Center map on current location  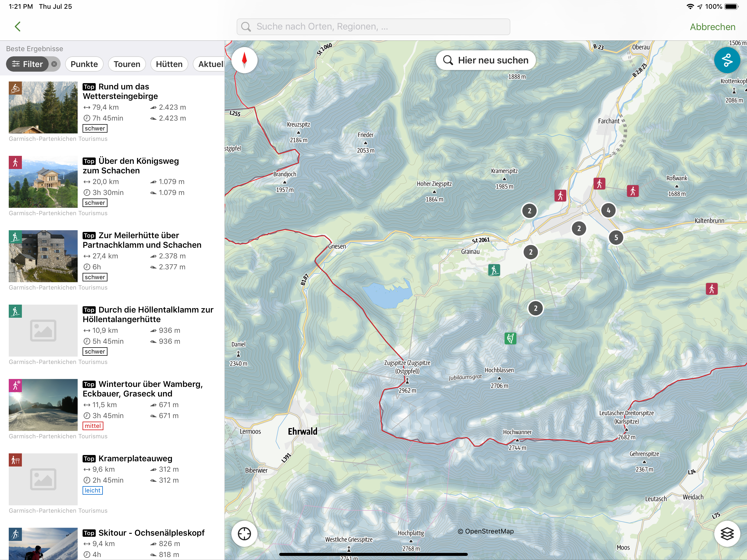tap(244, 534)
